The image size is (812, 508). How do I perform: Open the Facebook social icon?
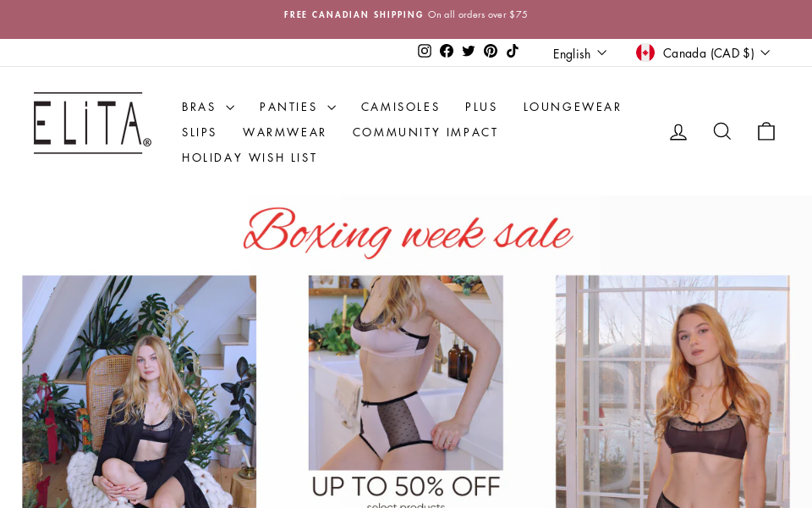point(447,51)
